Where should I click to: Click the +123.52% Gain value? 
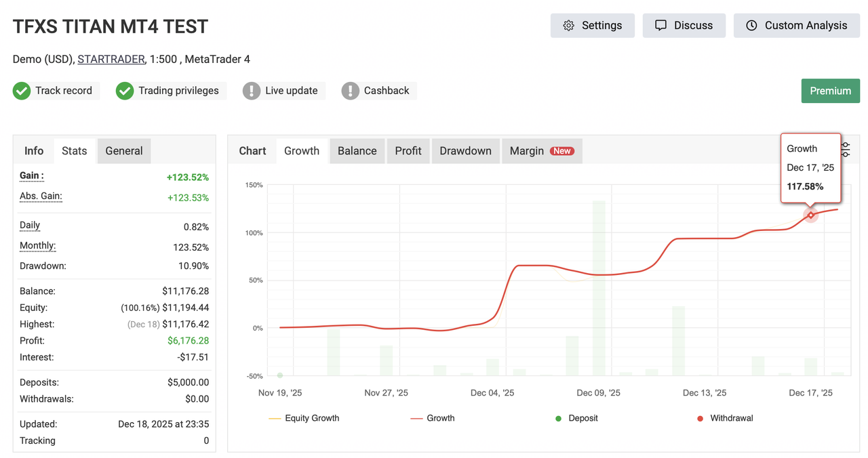[x=188, y=178]
